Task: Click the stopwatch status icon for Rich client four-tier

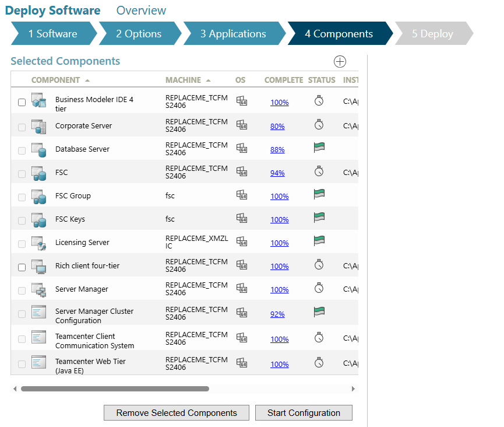Action: pyautogui.click(x=319, y=264)
